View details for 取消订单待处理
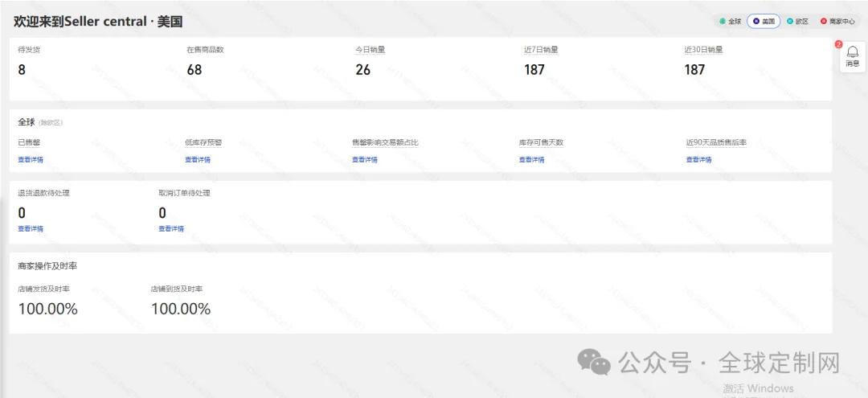The height and width of the screenshot is (398, 868). coord(171,228)
